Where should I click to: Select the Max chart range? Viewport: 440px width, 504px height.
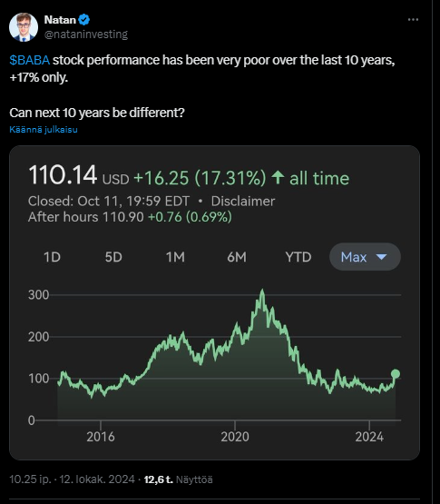point(365,257)
